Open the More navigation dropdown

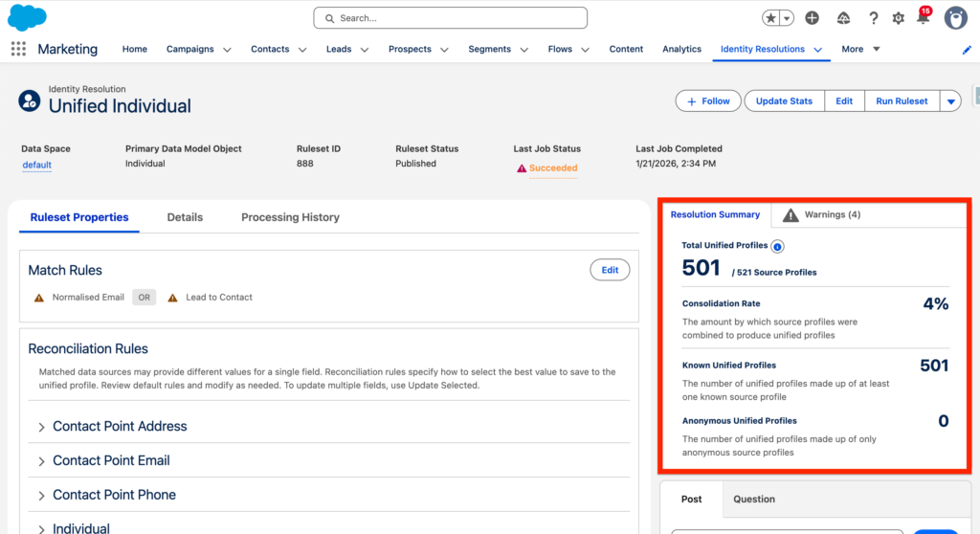[x=860, y=49]
